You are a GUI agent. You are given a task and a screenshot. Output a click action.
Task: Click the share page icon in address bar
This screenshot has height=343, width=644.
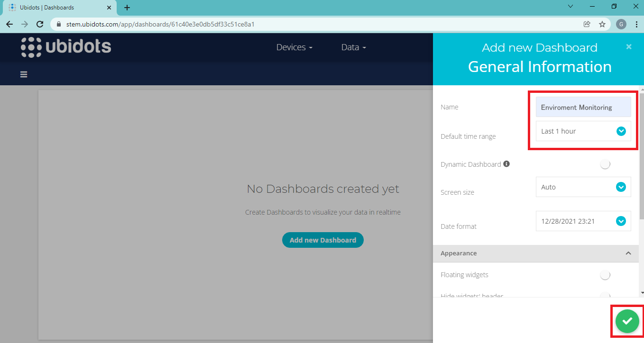coord(587,24)
